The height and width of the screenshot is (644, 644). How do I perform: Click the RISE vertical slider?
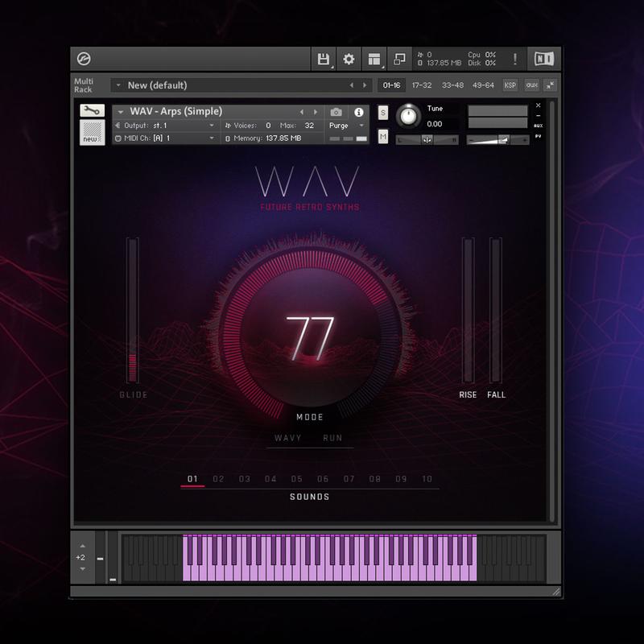pos(468,311)
